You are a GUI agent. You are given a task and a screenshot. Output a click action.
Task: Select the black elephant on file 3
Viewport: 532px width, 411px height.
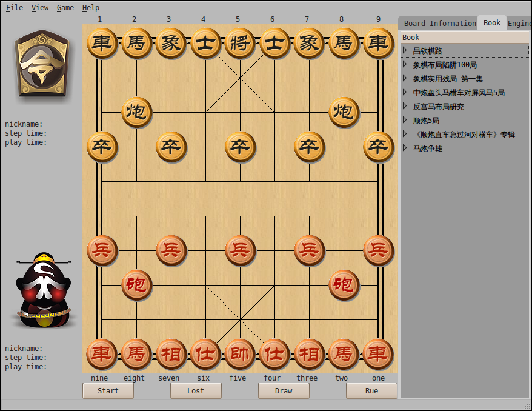click(171, 43)
